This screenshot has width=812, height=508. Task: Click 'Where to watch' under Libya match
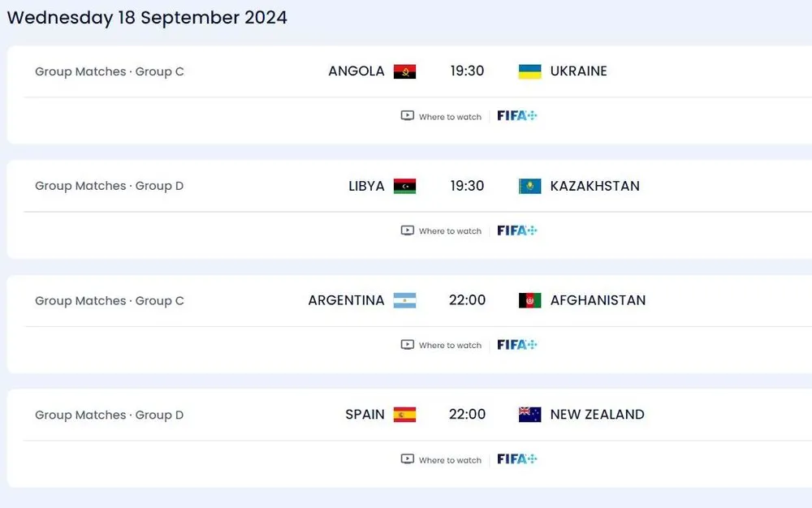pyautogui.click(x=450, y=231)
